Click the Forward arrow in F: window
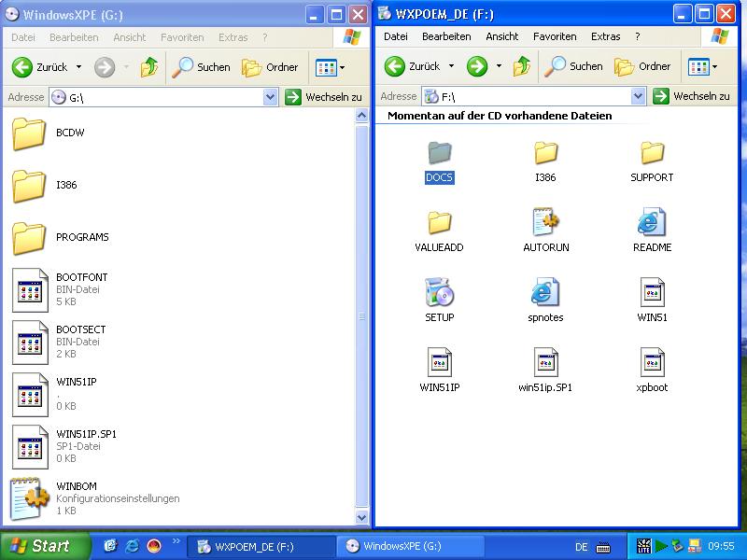This screenshot has height=560, width=747. (x=477, y=66)
